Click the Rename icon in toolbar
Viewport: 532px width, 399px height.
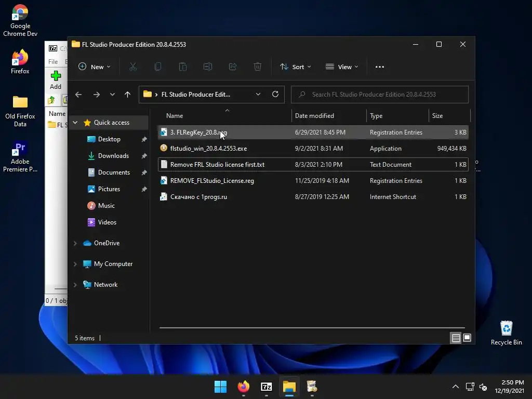pos(208,67)
